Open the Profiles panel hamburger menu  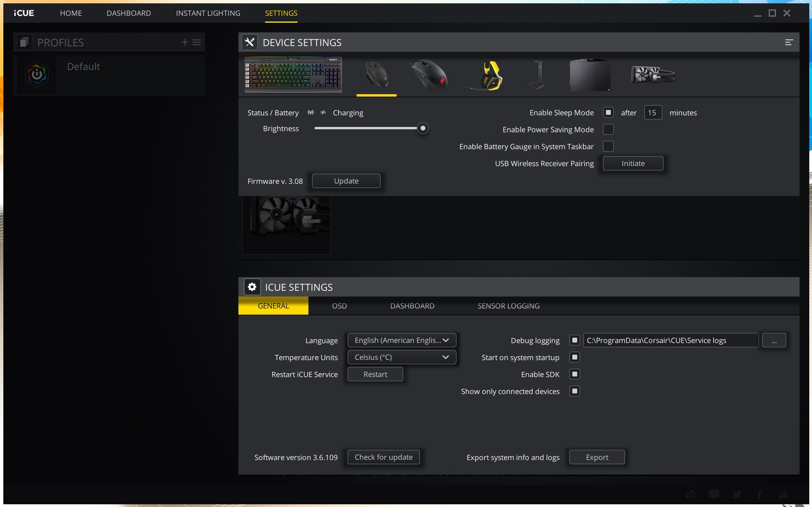coord(197,42)
